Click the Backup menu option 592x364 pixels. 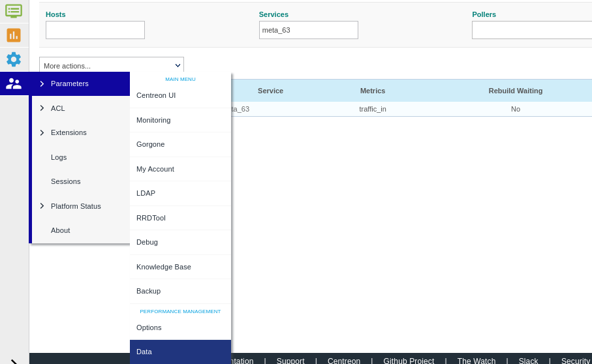click(148, 291)
